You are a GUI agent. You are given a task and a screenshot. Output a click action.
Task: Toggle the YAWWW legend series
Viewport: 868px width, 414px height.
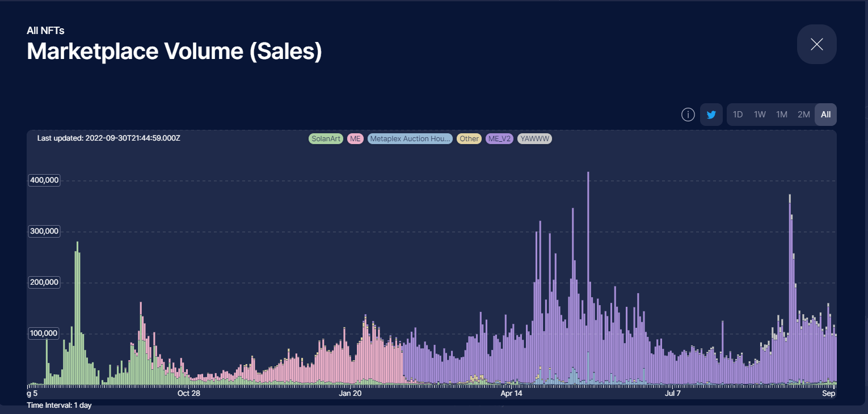[x=534, y=139]
